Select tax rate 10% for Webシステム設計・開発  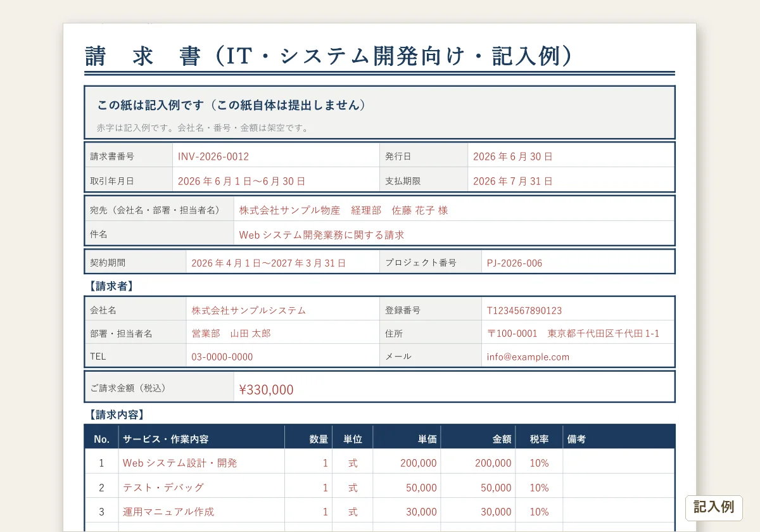[539, 463]
